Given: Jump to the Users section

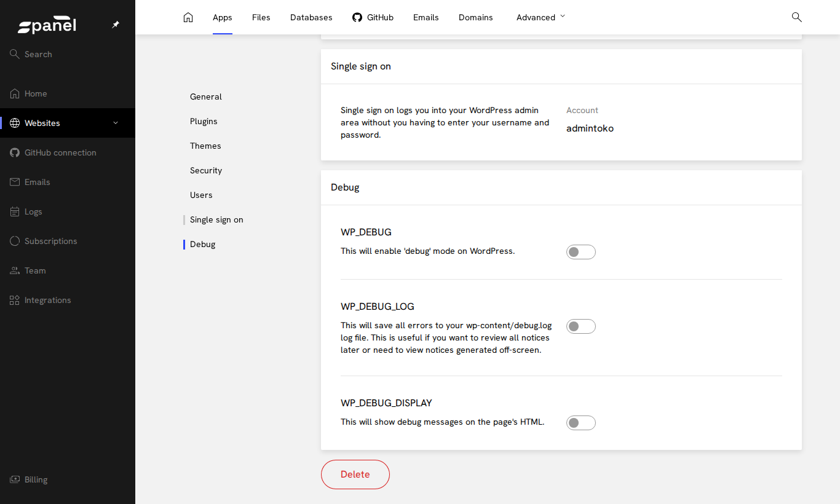Looking at the screenshot, I should [201, 195].
